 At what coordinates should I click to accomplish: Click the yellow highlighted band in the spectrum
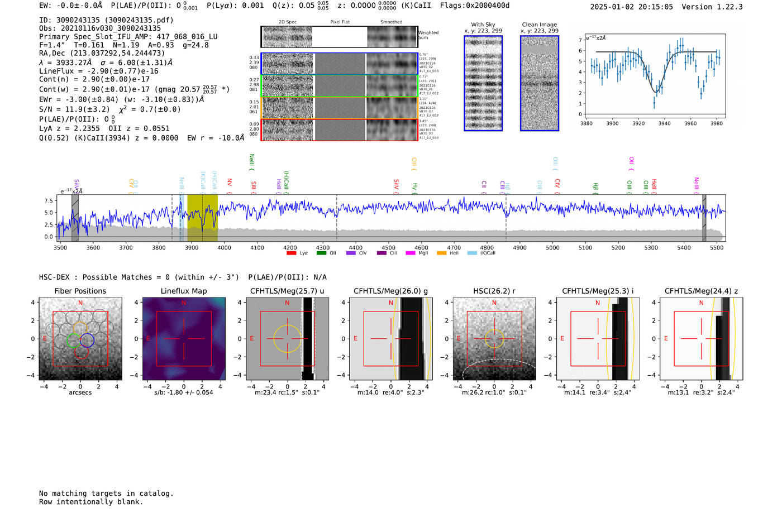[202, 218]
